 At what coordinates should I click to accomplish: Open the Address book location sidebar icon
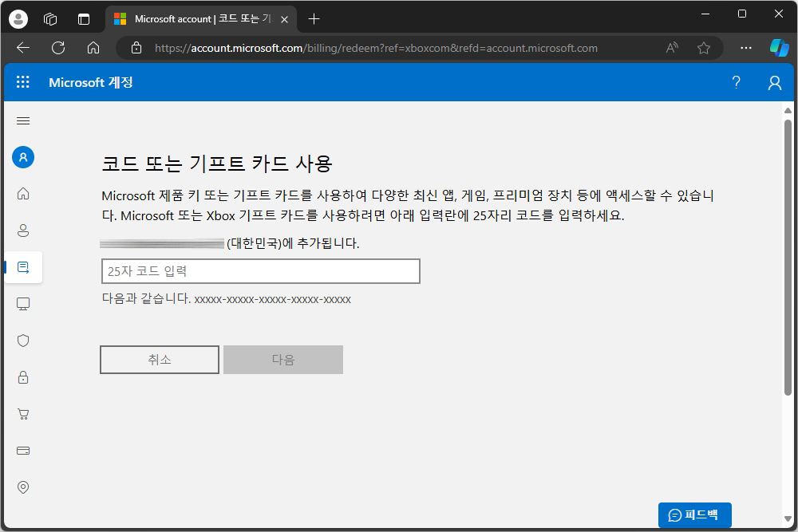point(23,487)
